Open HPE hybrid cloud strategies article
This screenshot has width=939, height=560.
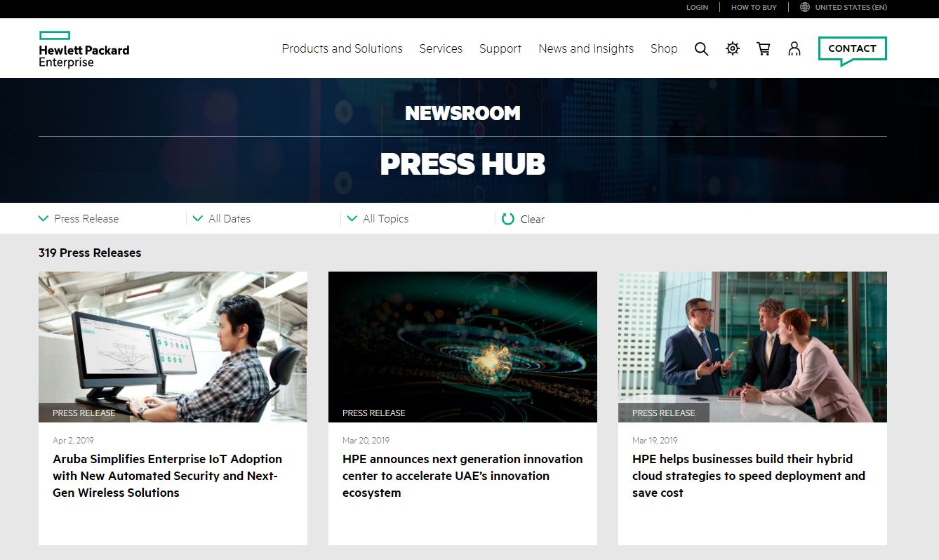coord(749,476)
